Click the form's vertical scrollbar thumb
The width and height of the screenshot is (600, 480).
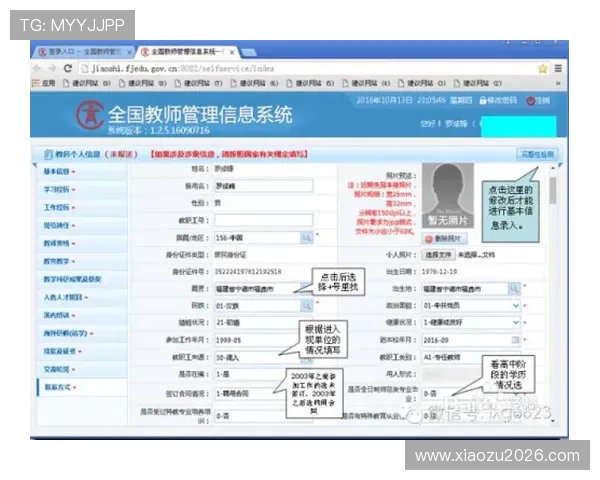tap(553, 190)
